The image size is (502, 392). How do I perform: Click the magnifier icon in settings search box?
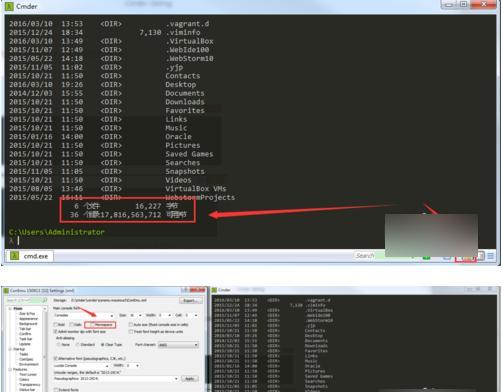tap(45, 300)
